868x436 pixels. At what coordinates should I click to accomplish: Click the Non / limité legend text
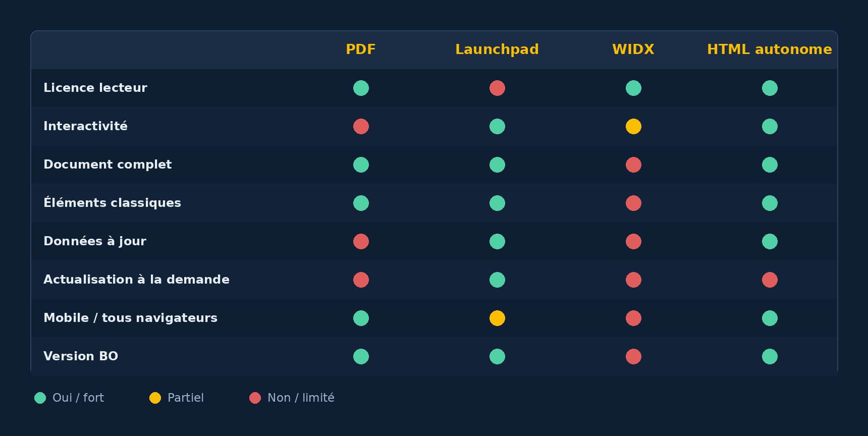[x=301, y=398]
